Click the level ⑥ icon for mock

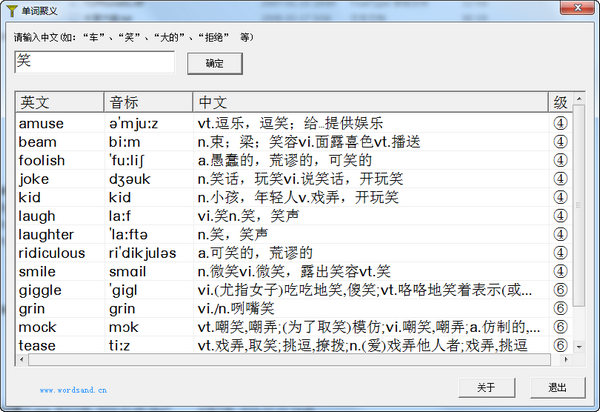point(560,327)
